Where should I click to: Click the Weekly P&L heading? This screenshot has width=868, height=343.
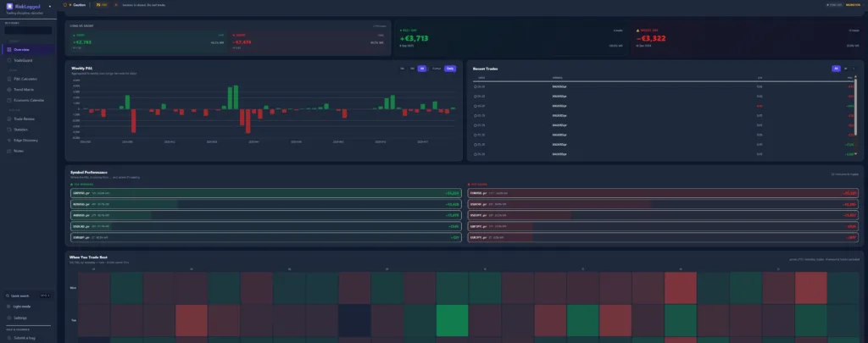[81, 68]
